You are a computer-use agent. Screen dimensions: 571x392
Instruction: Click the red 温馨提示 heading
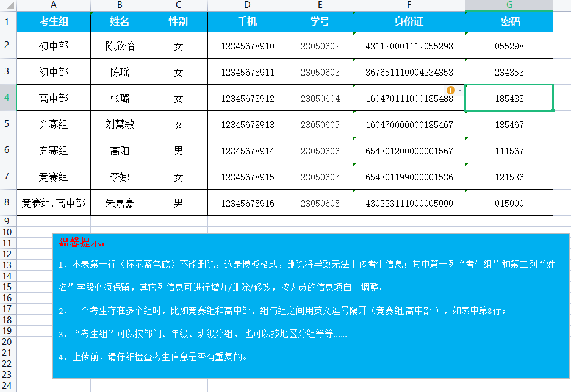pyautogui.click(x=82, y=242)
